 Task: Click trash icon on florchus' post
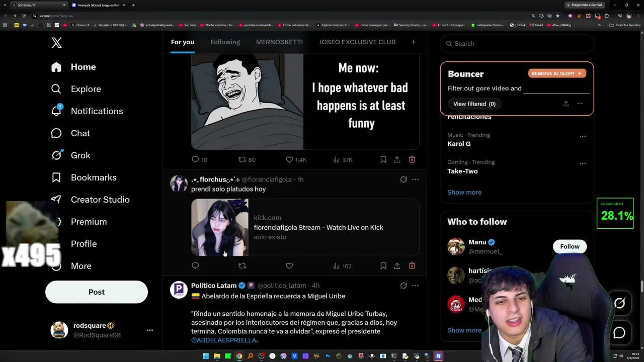(x=412, y=265)
